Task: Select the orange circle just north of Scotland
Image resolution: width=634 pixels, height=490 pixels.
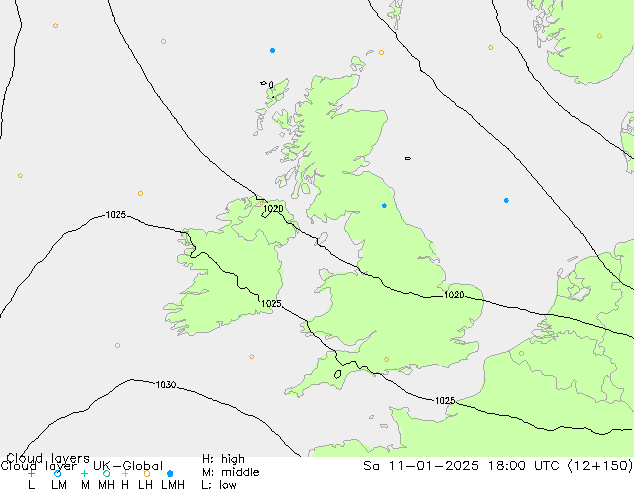Action: (381, 53)
